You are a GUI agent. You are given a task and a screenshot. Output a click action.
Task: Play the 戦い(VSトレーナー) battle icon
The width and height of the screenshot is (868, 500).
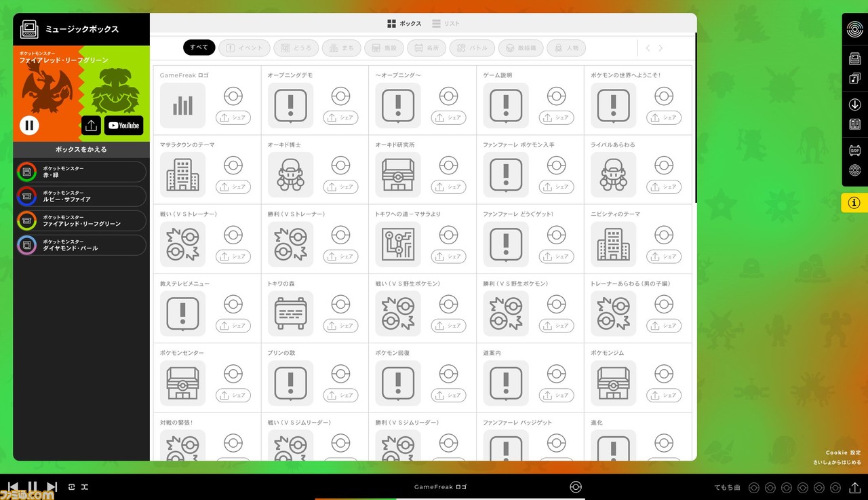(182, 244)
